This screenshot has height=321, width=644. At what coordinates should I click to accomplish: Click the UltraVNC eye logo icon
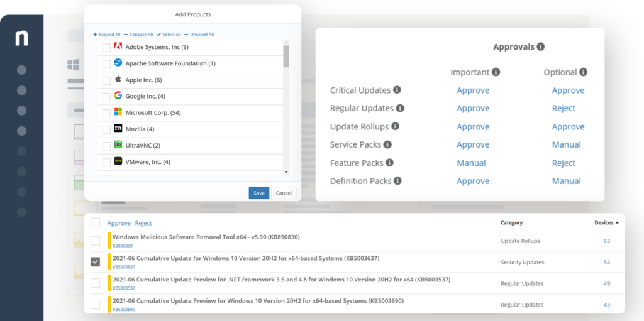118,144
